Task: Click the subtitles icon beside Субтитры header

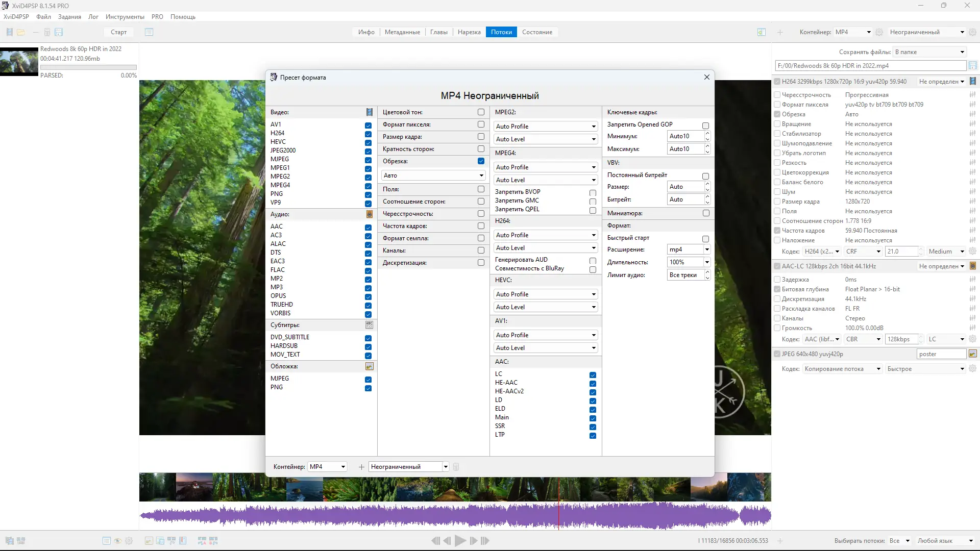Action: (369, 325)
